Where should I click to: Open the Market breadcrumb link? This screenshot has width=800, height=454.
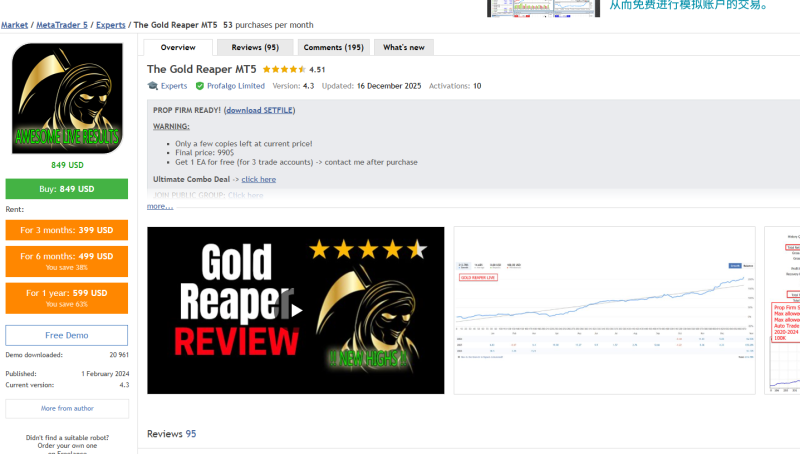click(14, 25)
